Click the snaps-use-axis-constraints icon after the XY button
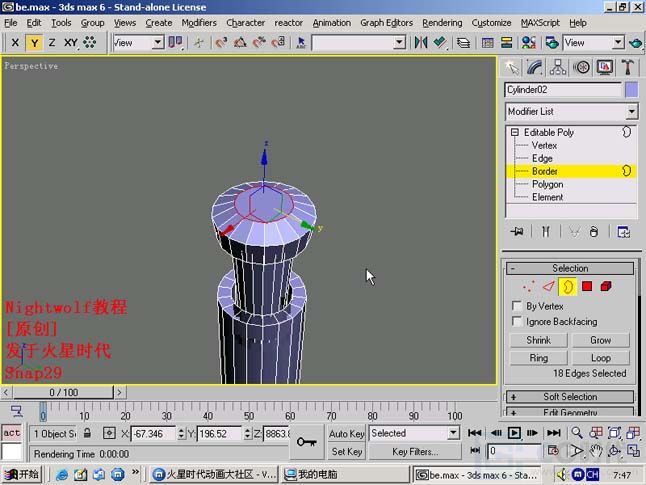646x485 pixels. click(x=89, y=42)
